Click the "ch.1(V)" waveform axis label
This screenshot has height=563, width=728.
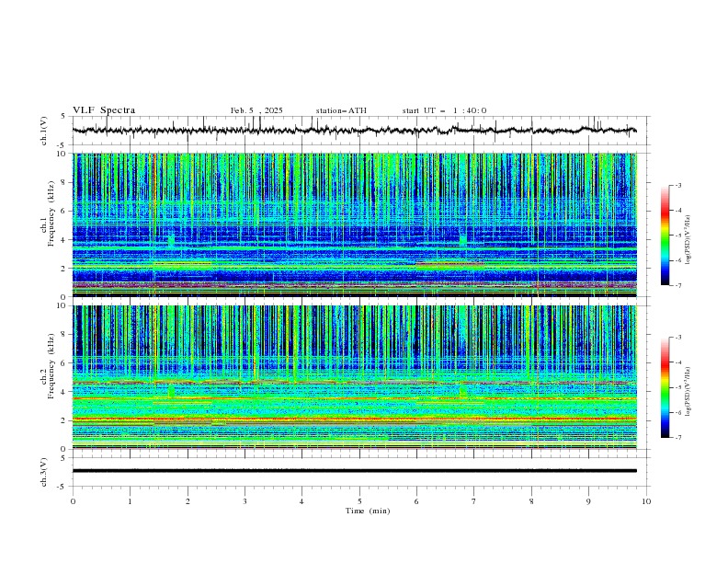click(x=44, y=131)
